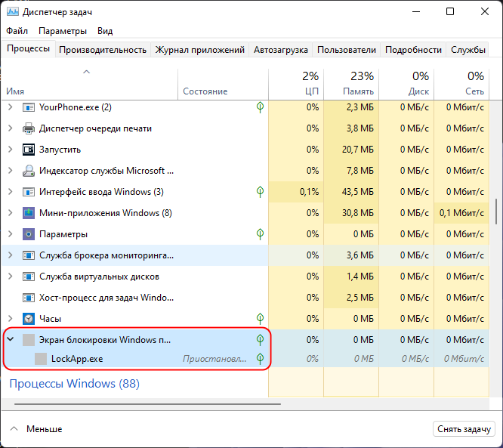Sort by the ЦП column header

click(296, 84)
